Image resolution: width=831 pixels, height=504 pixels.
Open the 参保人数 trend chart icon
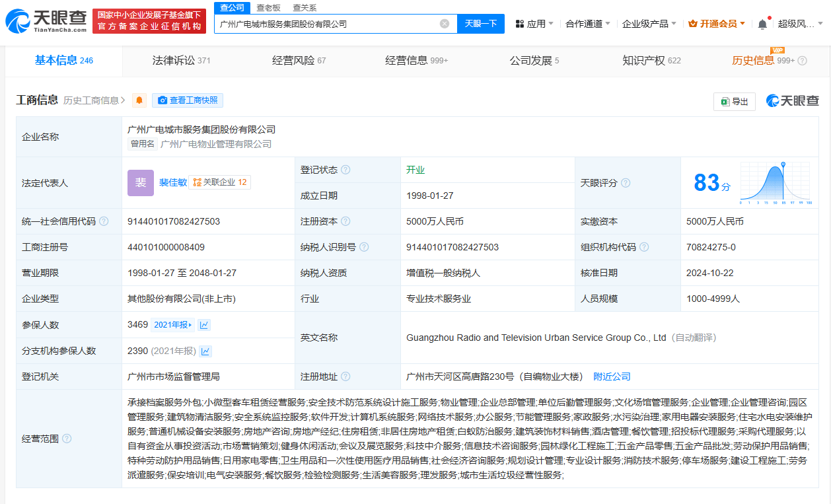coord(205,325)
